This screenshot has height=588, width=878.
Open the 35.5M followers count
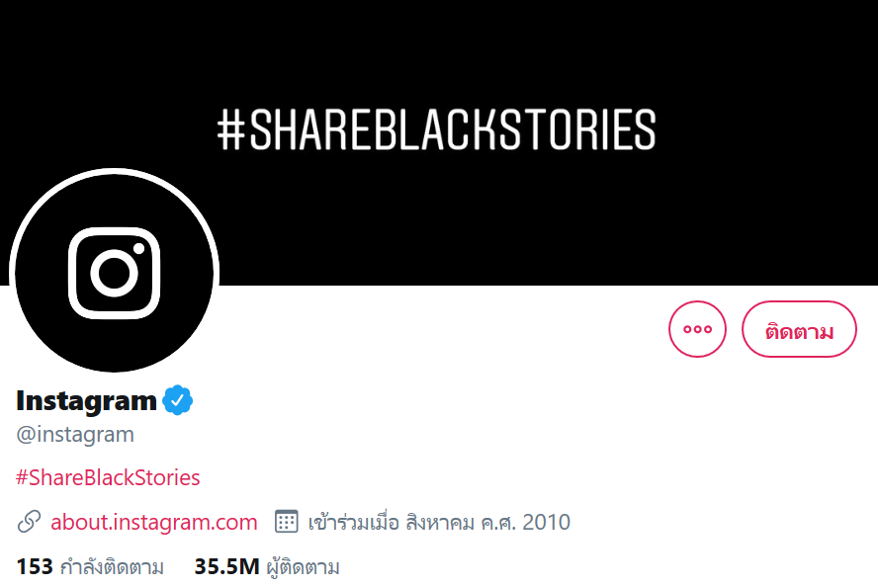226,567
